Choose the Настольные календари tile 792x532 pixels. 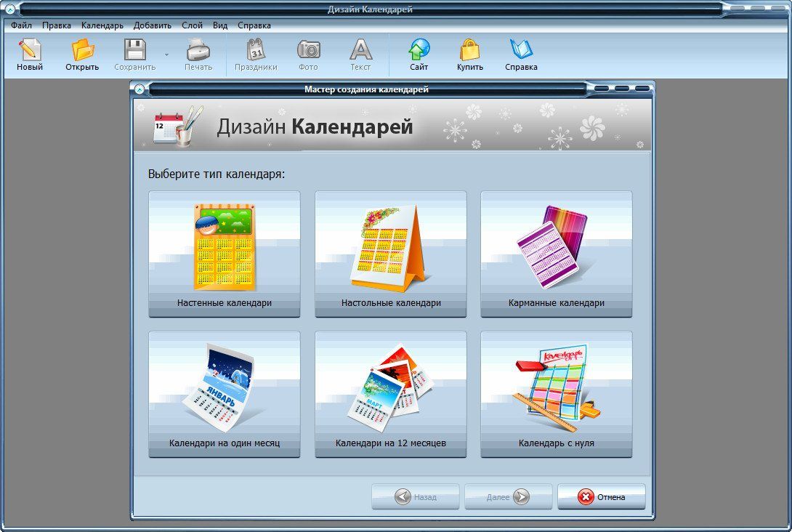(391, 254)
